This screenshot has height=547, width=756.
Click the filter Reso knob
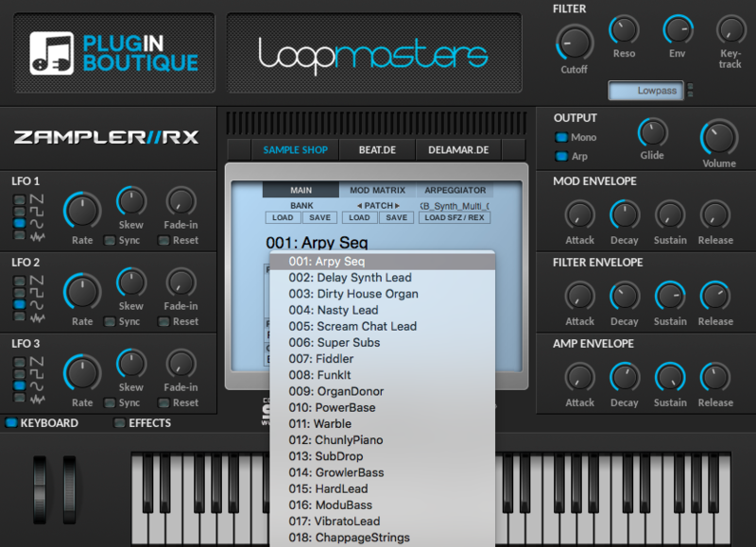pos(624,30)
